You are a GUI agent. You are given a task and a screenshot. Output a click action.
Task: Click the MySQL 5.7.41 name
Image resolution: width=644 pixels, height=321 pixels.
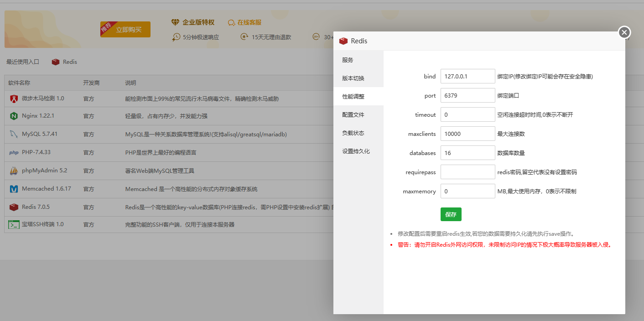pos(40,134)
